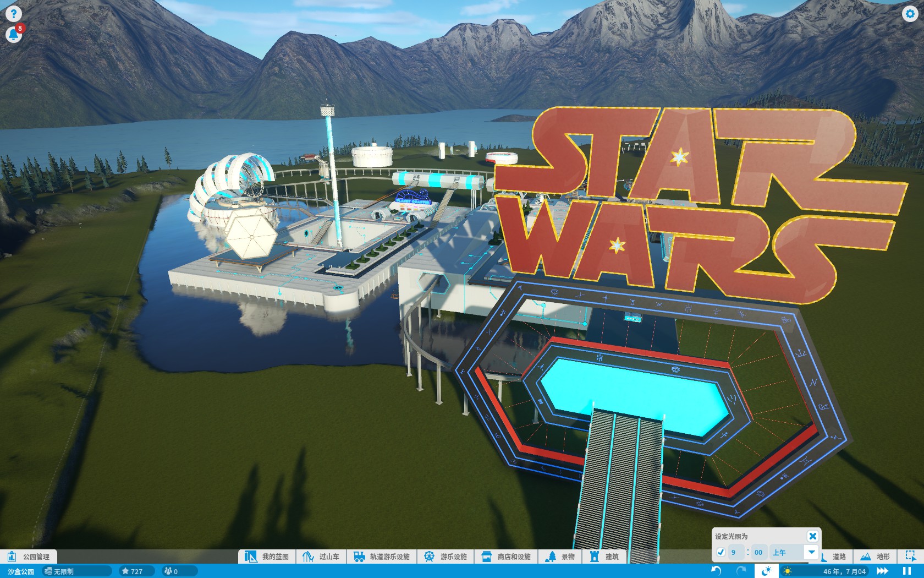Viewport: 924px width, 578px height.
Task: Open the 过山车 coasters tab
Action: tap(321, 557)
